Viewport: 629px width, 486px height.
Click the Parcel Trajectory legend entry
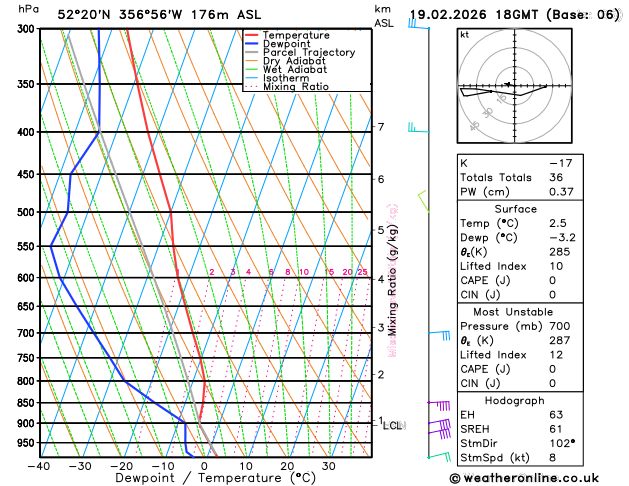click(300, 52)
